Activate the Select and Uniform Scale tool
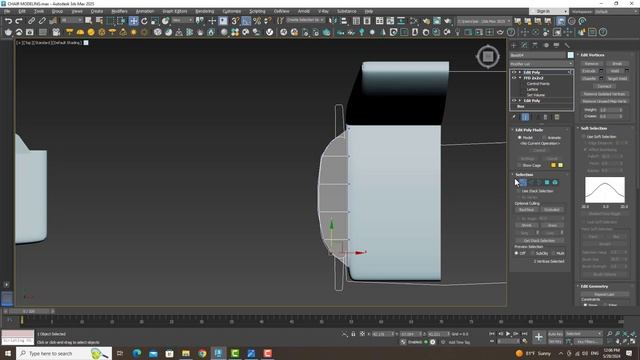Screen dimensions: 640x360 (x=155, y=21)
